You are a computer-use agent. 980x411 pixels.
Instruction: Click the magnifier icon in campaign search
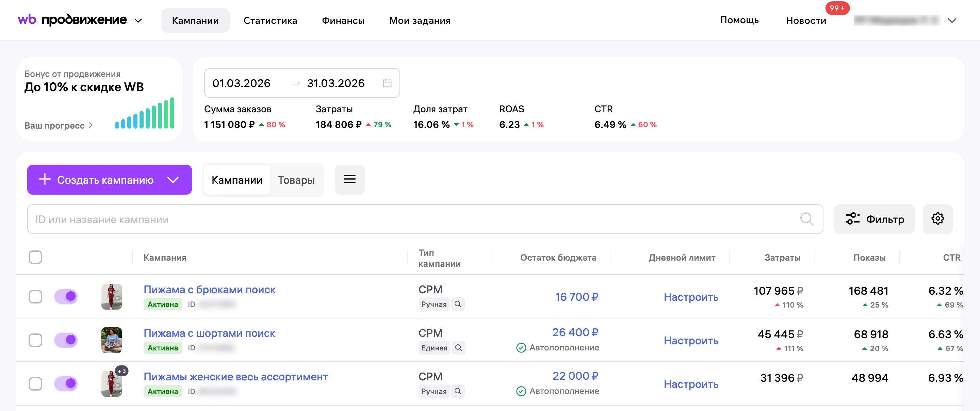(x=806, y=219)
